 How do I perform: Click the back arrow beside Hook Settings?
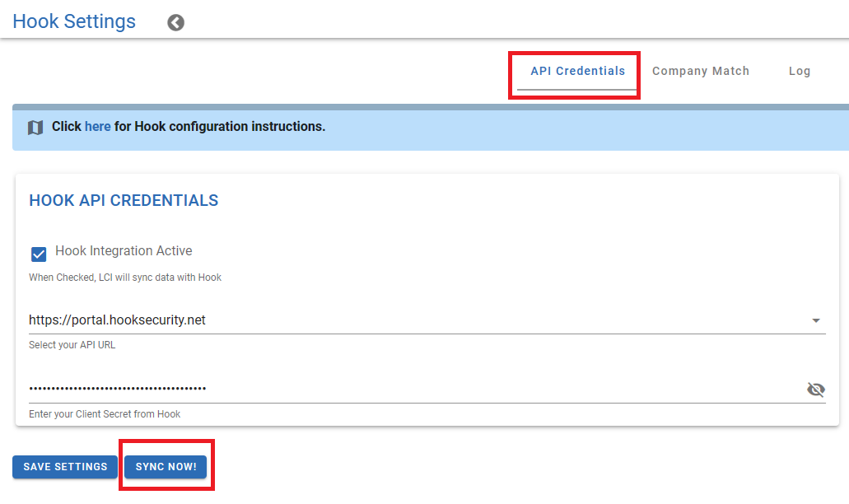(x=175, y=23)
